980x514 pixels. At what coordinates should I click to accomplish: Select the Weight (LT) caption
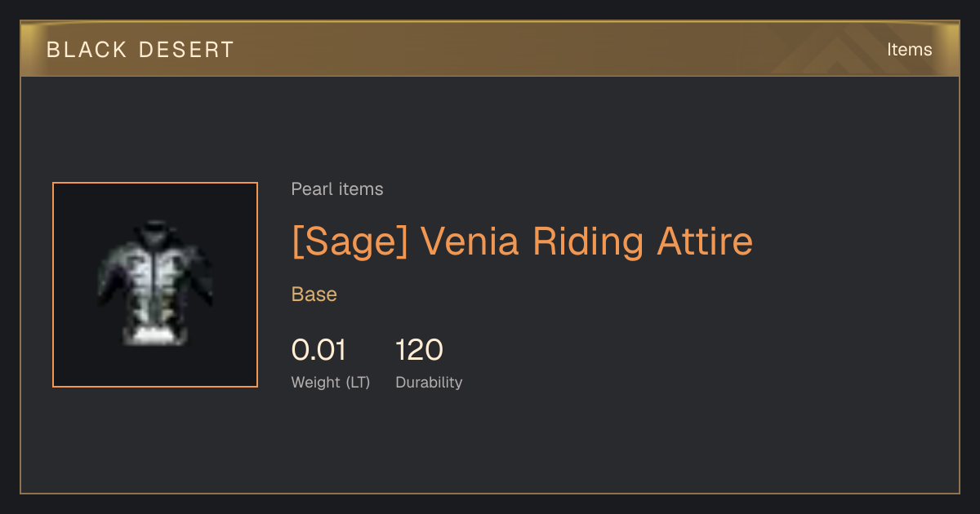(x=331, y=383)
